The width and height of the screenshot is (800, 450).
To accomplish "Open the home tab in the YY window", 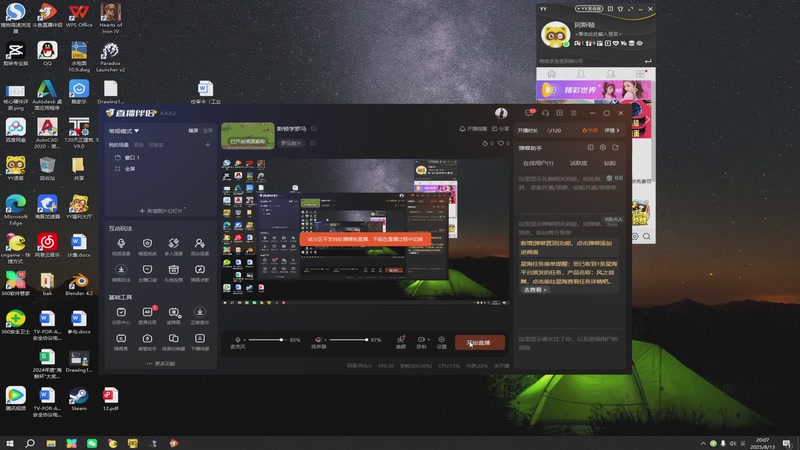I will 551,74.
